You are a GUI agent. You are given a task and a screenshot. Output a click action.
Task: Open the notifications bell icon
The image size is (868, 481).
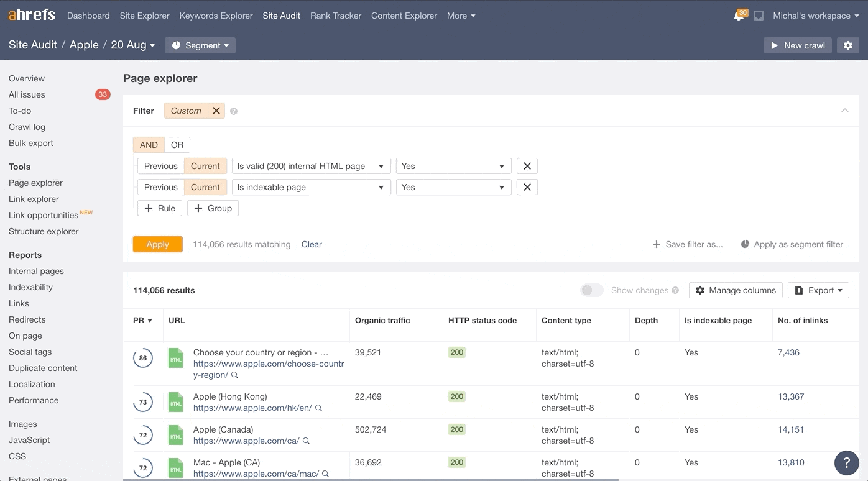(x=739, y=16)
